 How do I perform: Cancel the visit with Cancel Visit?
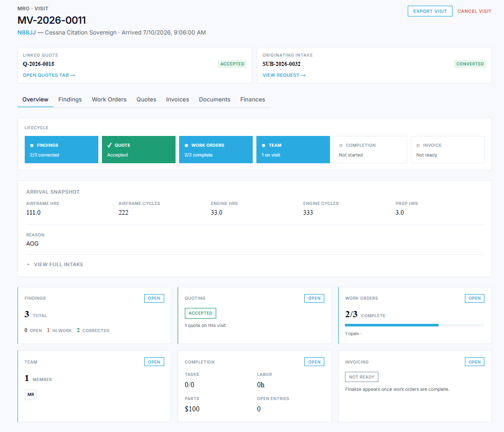coord(474,11)
